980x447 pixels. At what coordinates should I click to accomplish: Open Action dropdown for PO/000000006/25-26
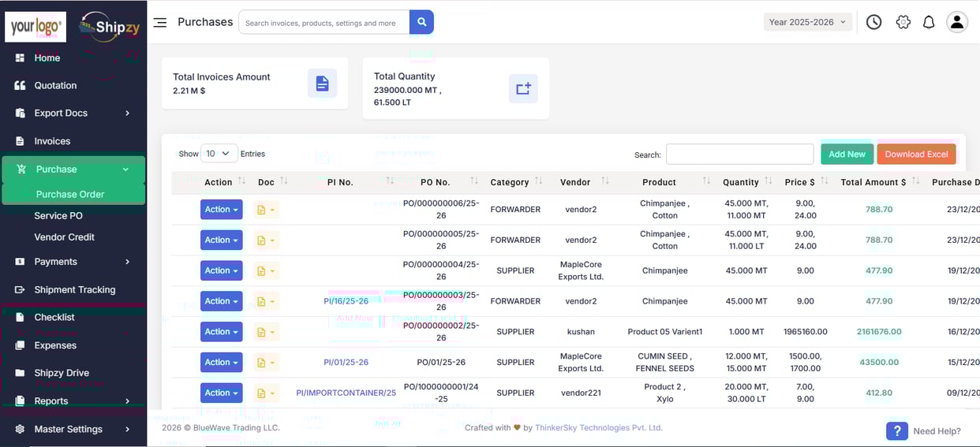[221, 210]
